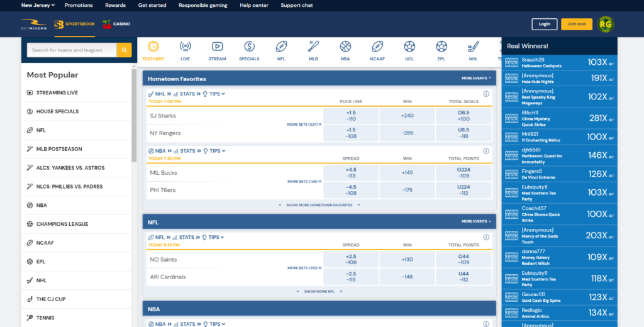
Task: Open Promotions in the top menu
Action: (x=79, y=5)
